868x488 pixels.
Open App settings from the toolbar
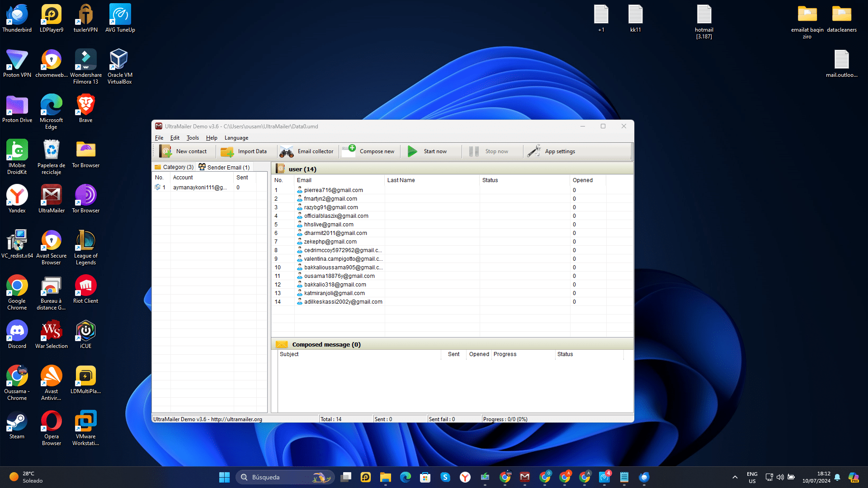pos(552,151)
